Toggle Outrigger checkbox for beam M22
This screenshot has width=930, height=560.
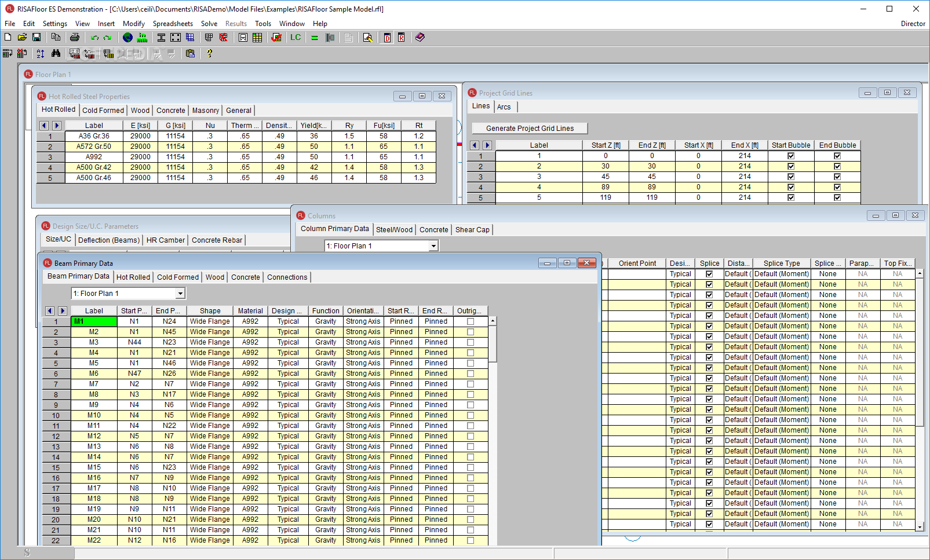[471, 540]
